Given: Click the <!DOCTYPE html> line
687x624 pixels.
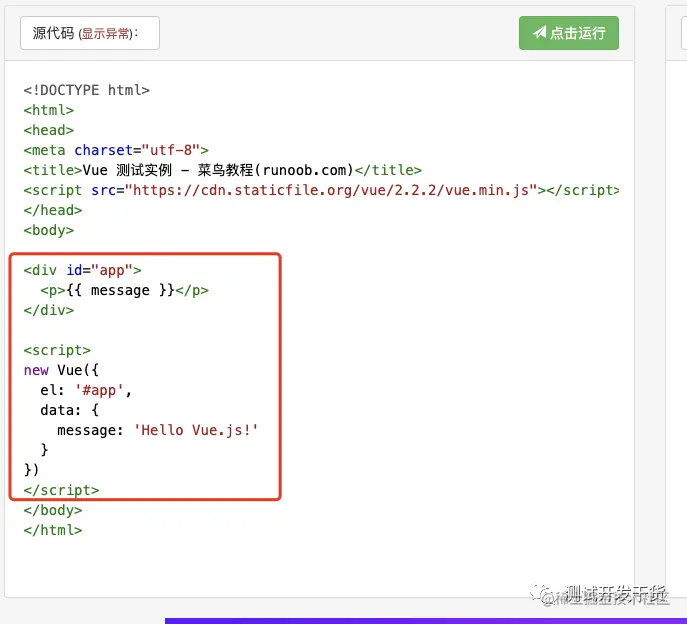Looking at the screenshot, I should click(x=86, y=90).
